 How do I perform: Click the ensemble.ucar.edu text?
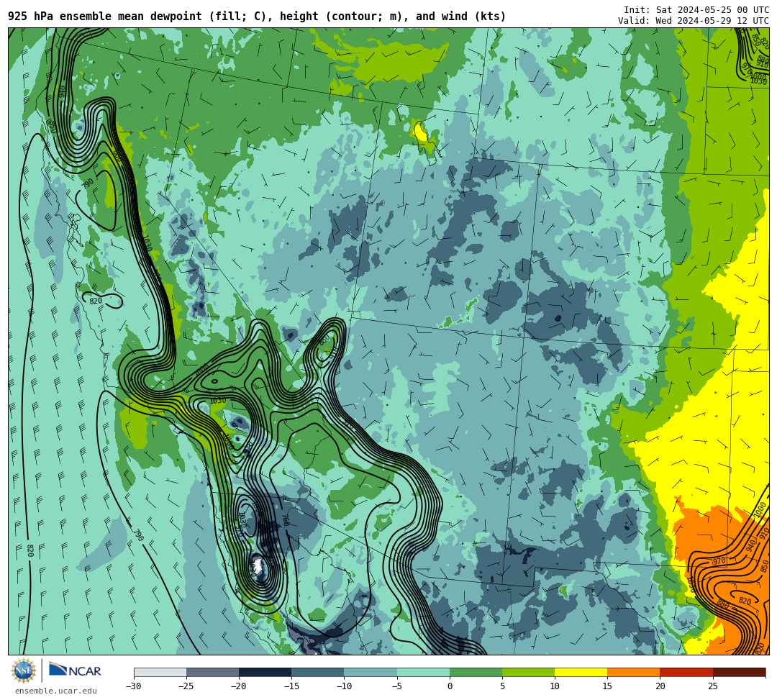pyautogui.click(x=56, y=691)
